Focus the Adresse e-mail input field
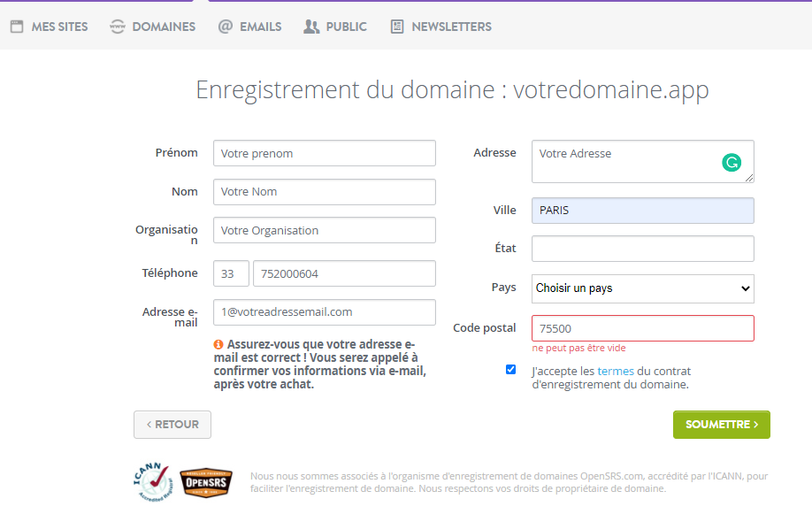Image resolution: width=812 pixels, height=522 pixels. [324, 312]
